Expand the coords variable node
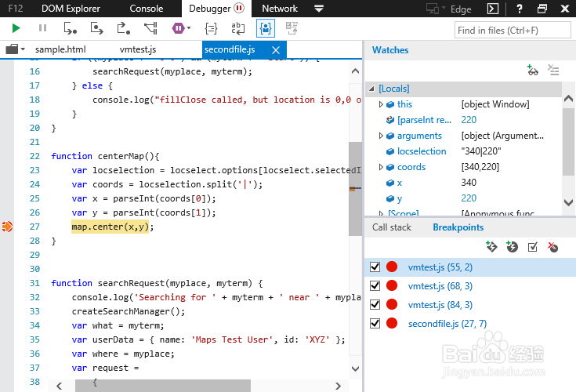The height and width of the screenshot is (392, 576). tap(381, 167)
